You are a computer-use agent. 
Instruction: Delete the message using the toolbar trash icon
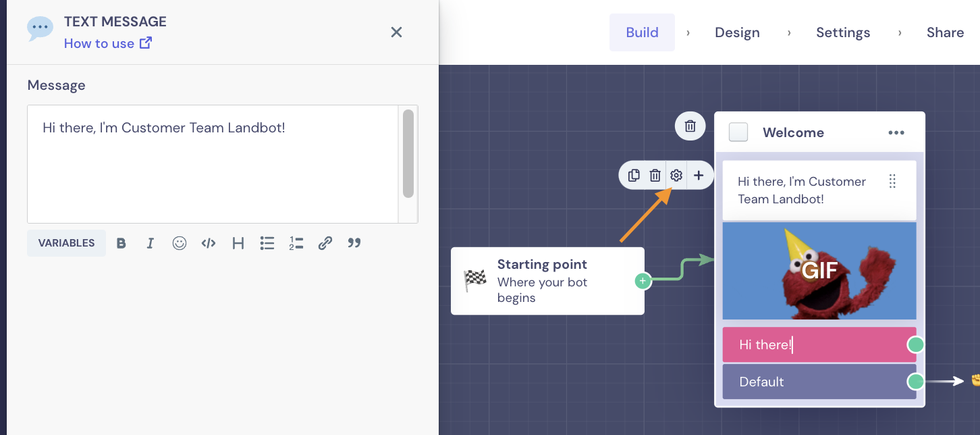(655, 176)
